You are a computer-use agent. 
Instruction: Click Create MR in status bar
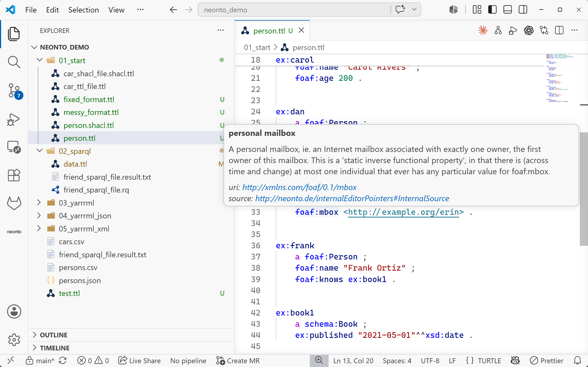[x=238, y=360]
